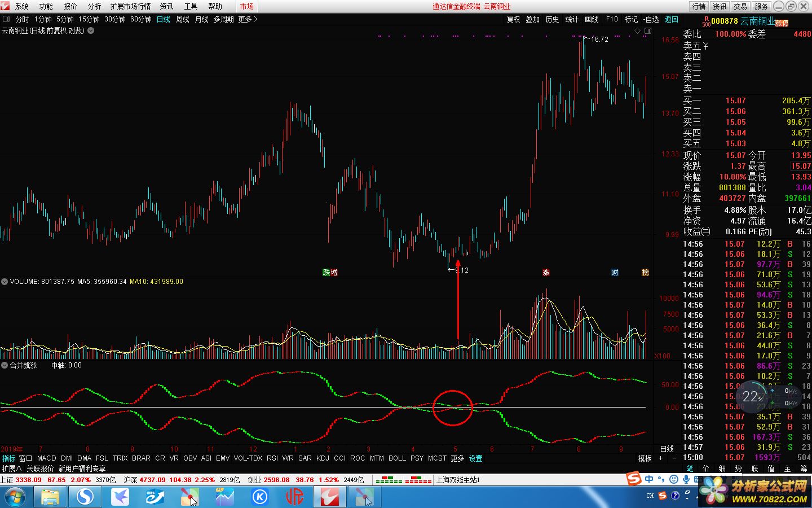Screen dimensions: 812x508
Task: Open the red Tongdaxin taskbar app
Action: (x=329, y=497)
